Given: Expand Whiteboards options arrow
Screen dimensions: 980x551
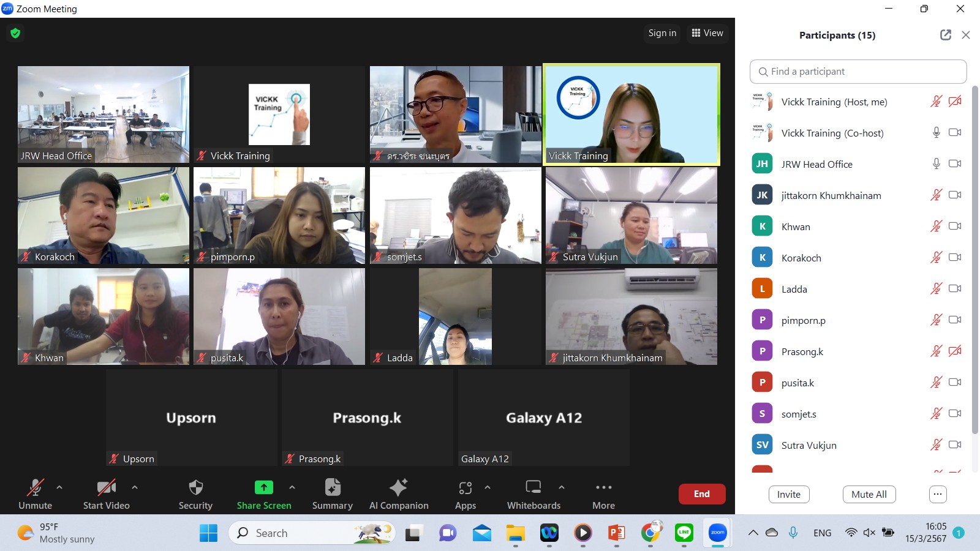Looking at the screenshot, I should [x=562, y=487].
